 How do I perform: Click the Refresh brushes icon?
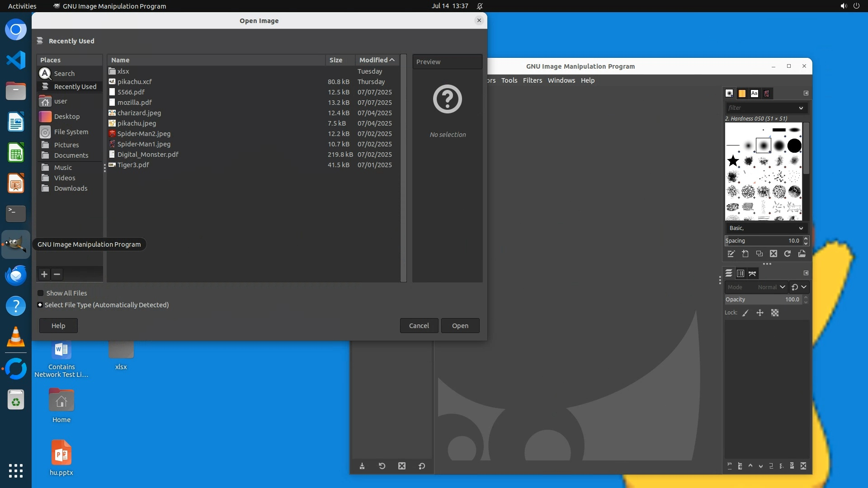coord(788,254)
